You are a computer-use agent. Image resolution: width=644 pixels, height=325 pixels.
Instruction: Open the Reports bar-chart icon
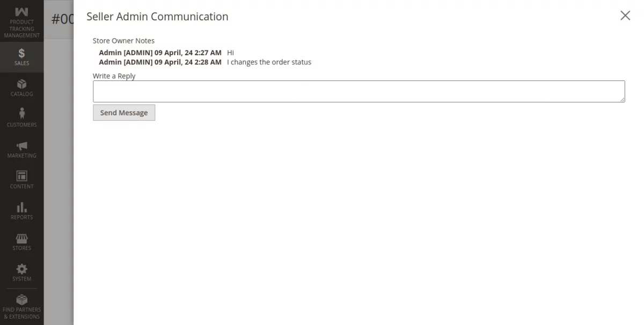click(21, 207)
